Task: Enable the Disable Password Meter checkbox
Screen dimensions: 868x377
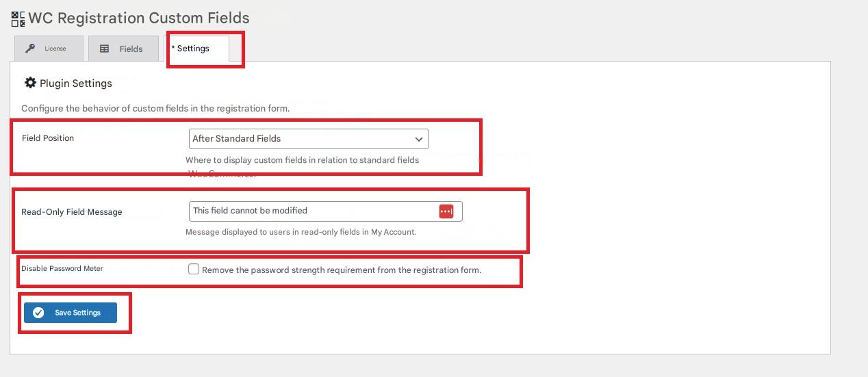Action: (x=194, y=270)
